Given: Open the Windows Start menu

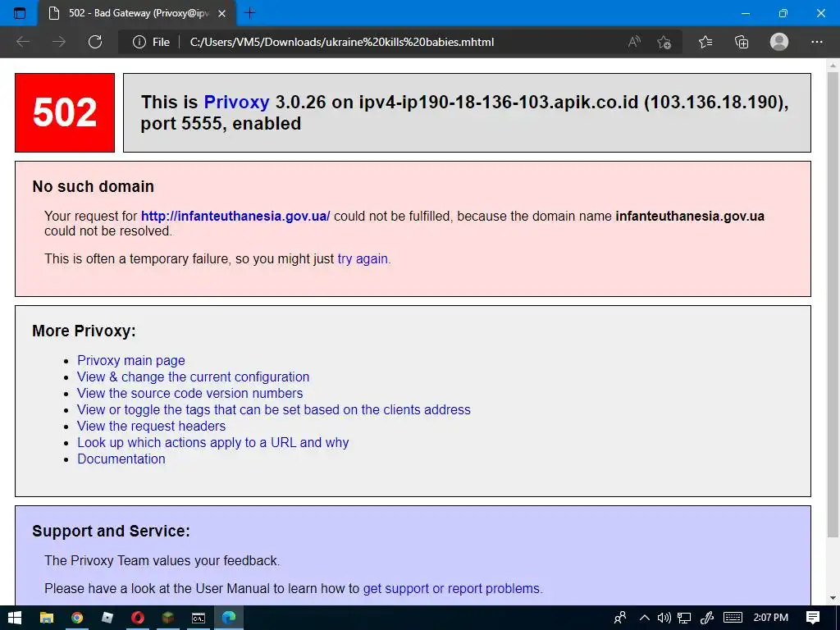Looking at the screenshot, I should click(x=15, y=618).
